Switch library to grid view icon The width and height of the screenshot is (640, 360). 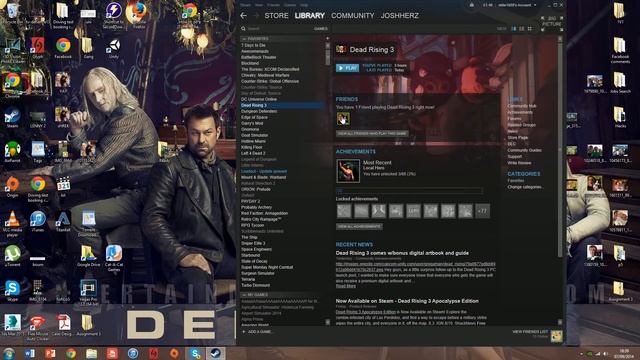pos(529,29)
